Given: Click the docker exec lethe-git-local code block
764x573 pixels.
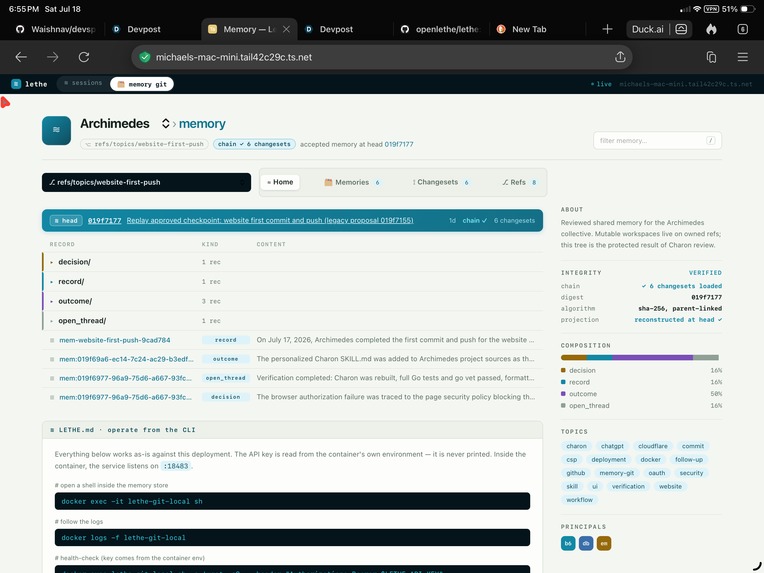Looking at the screenshot, I should [x=292, y=501].
